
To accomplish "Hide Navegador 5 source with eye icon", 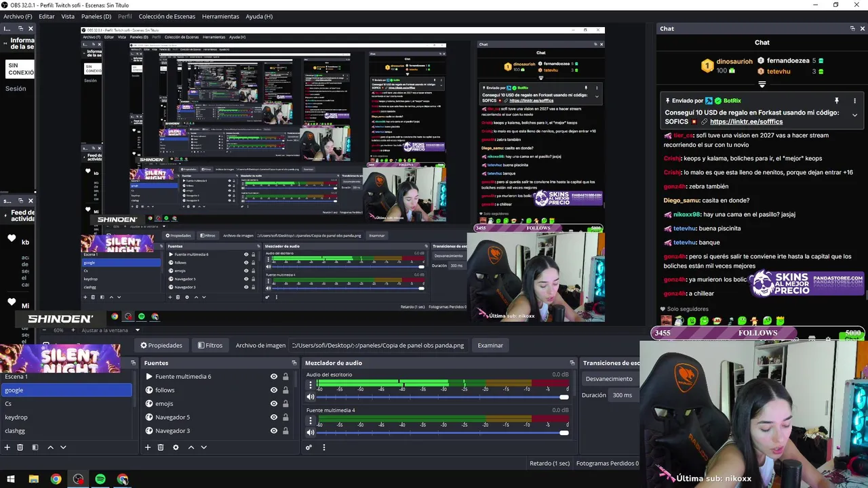I will coord(274,418).
